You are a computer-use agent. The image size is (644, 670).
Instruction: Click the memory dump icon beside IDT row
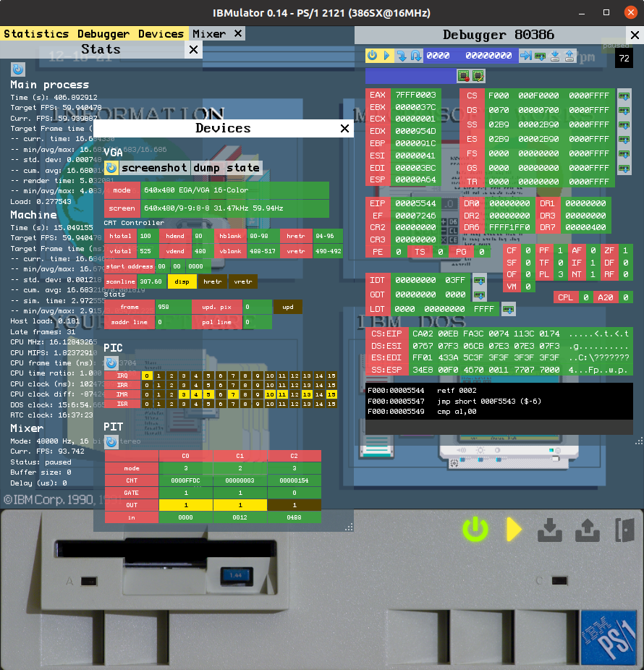[x=479, y=281]
